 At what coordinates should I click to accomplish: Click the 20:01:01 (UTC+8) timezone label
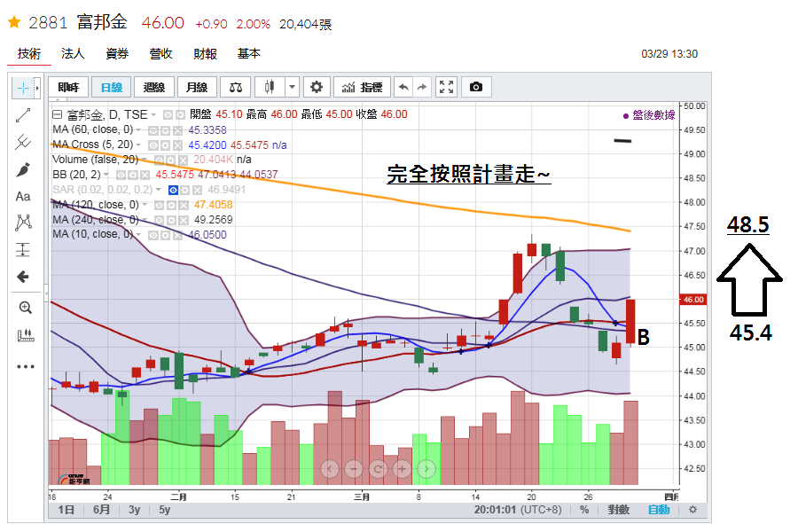coord(518,510)
